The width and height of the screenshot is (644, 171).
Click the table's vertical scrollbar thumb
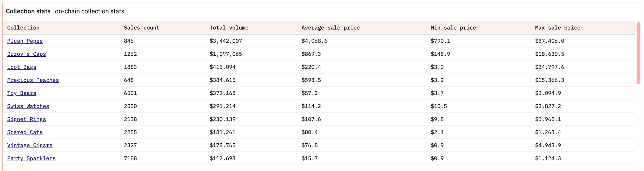point(639,53)
